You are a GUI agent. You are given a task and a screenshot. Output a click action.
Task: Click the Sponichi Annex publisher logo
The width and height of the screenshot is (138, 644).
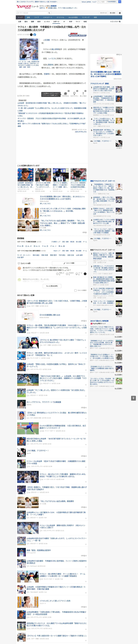[x=77, y=35]
